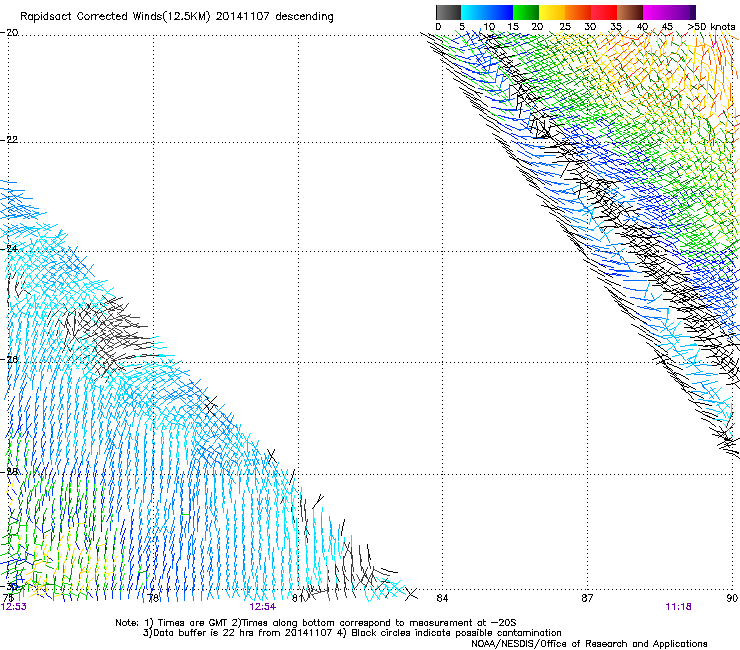Click the green 15-20 knots legend segment
740x650 pixels.
pyautogui.click(x=526, y=12)
